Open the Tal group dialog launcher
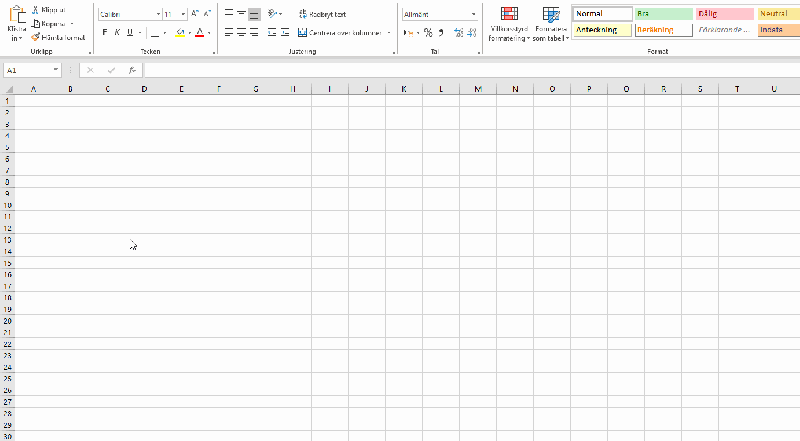This screenshot has height=441, width=800. tap(479, 52)
